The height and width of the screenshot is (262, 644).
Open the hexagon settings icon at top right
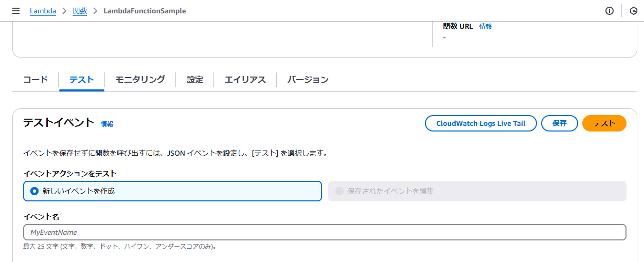[634, 11]
